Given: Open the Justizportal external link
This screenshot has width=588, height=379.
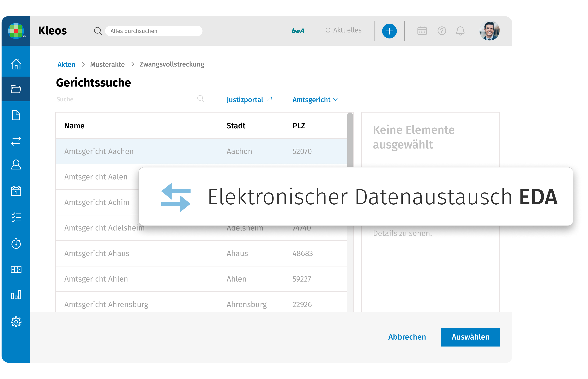Looking at the screenshot, I should pos(249,100).
